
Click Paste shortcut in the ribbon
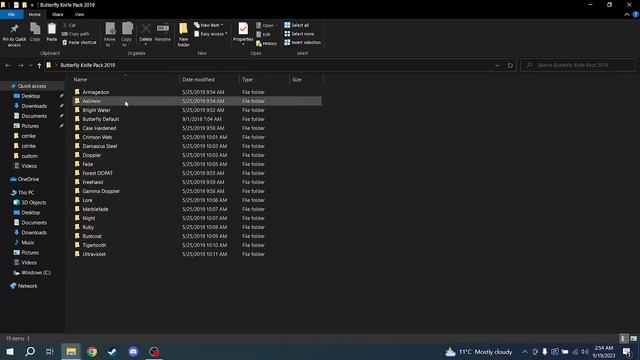(79, 42)
